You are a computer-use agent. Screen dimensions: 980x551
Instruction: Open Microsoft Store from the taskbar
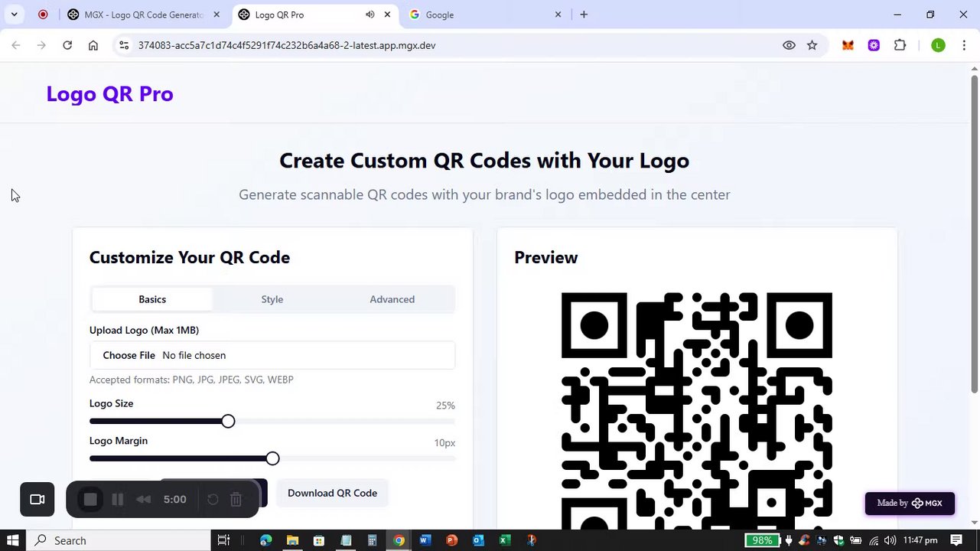319,540
